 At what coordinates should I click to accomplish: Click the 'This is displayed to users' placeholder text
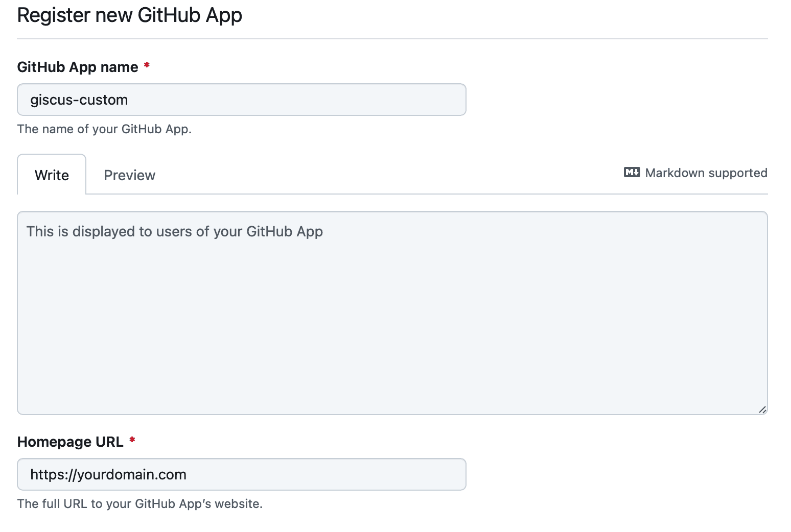tap(174, 232)
